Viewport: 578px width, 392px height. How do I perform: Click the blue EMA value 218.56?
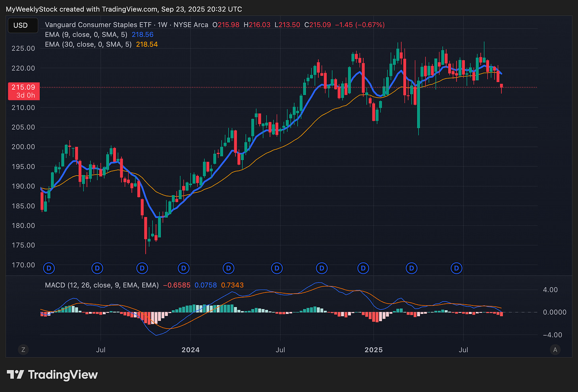(143, 35)
